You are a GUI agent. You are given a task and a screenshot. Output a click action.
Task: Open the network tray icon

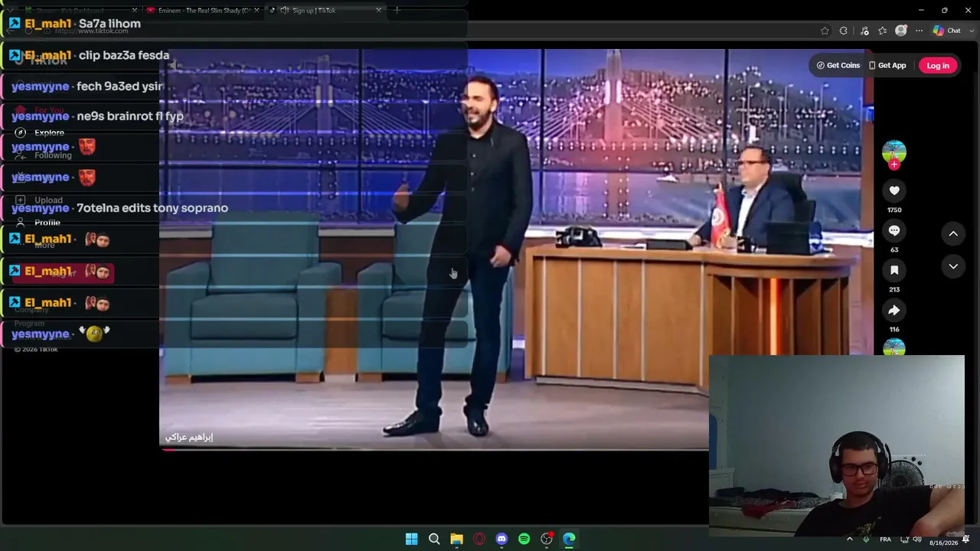point(904,540)
